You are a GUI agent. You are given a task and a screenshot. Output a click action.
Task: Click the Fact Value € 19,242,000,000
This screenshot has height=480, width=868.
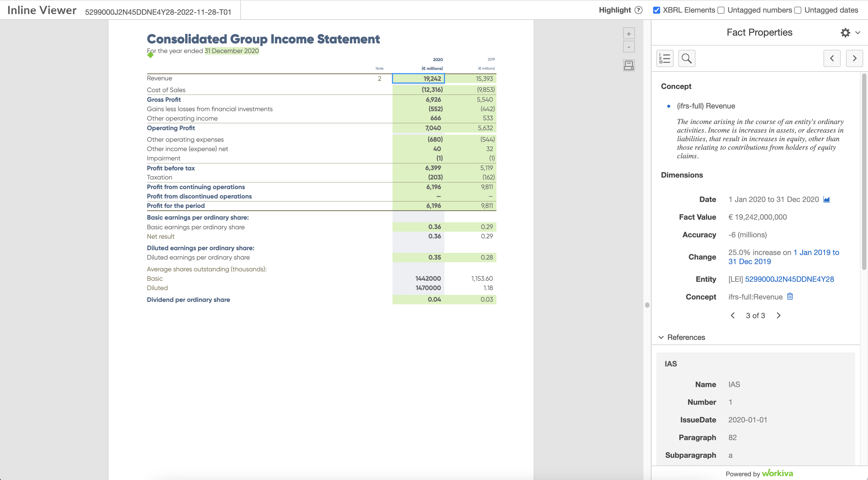(x=757, y=217)
